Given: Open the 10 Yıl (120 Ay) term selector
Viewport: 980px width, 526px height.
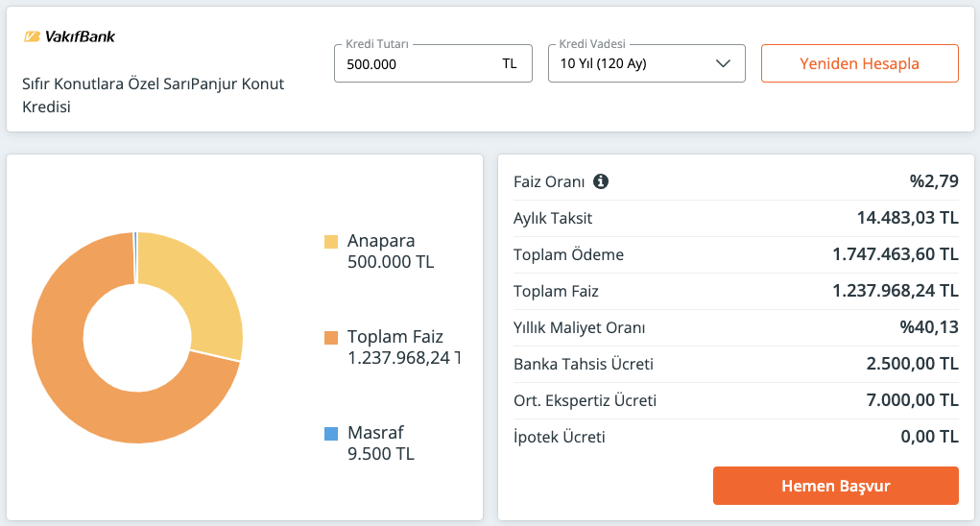Looking at the screenshot, I should click(x=646, y=63).
